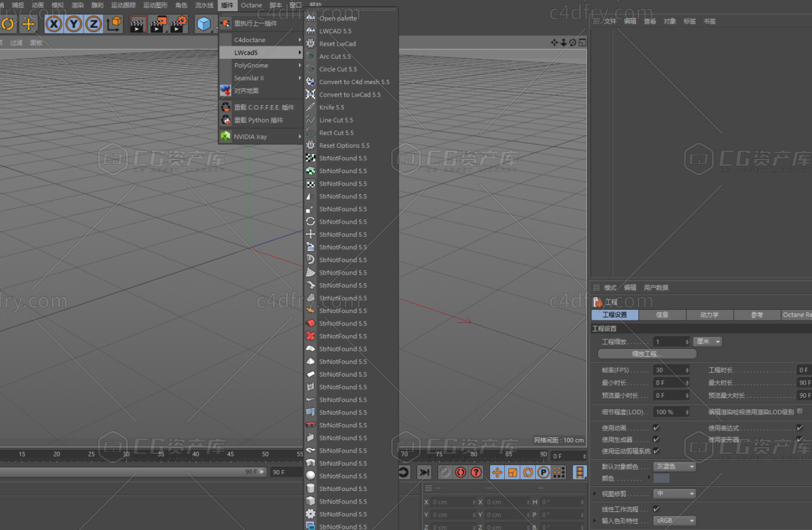
Task: Toggle rotation keyframe icon
Action: (528, 472)
